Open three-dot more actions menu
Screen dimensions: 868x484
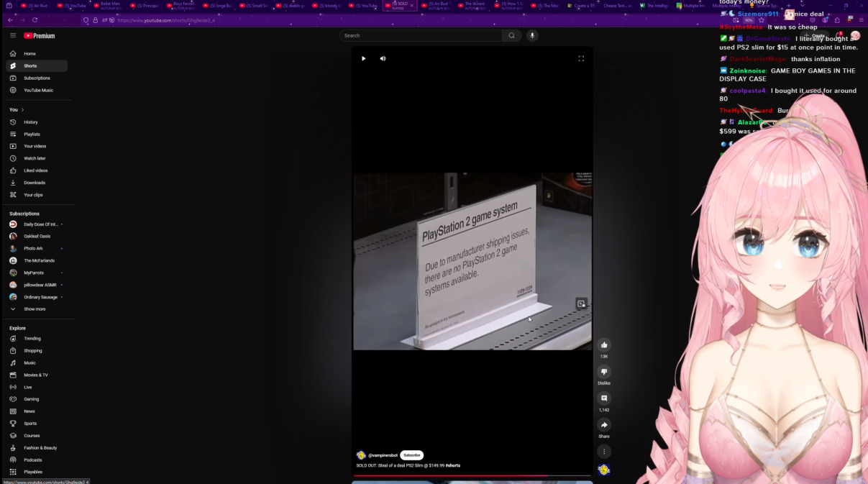[604, 452]
